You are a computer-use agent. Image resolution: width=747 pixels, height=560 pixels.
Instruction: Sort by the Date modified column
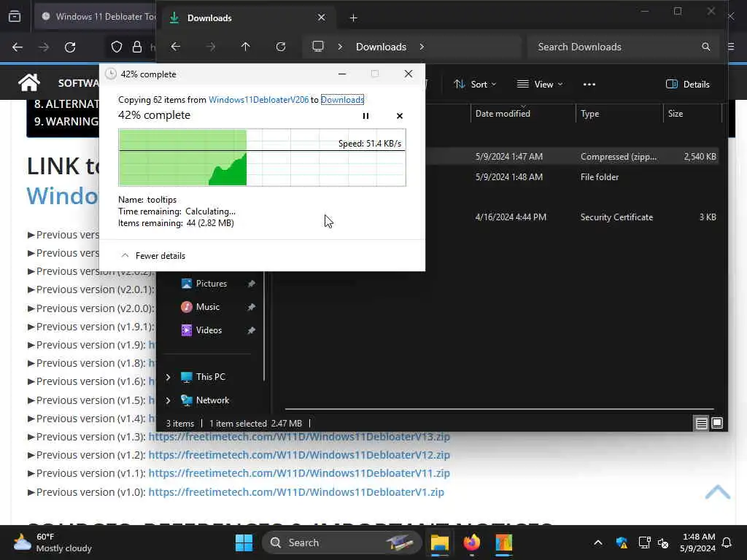click(x=523, y=114)
